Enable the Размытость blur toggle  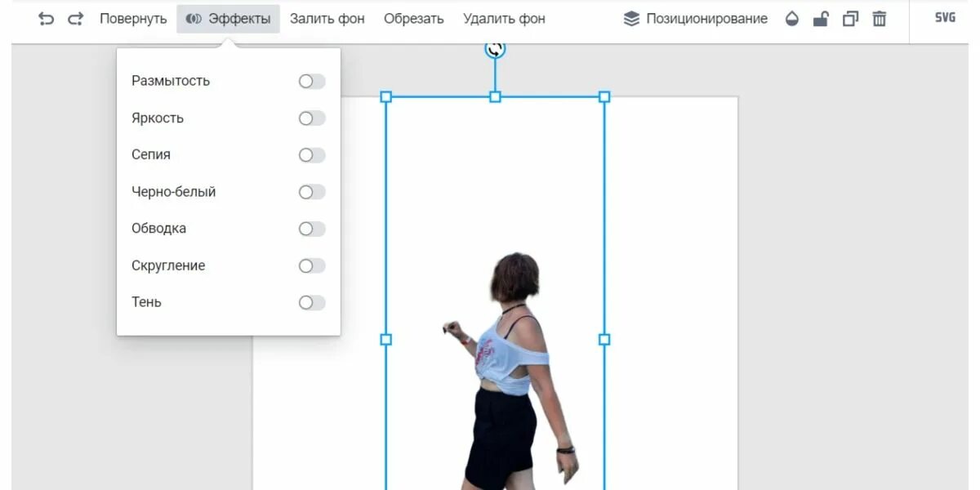(311, 81)
